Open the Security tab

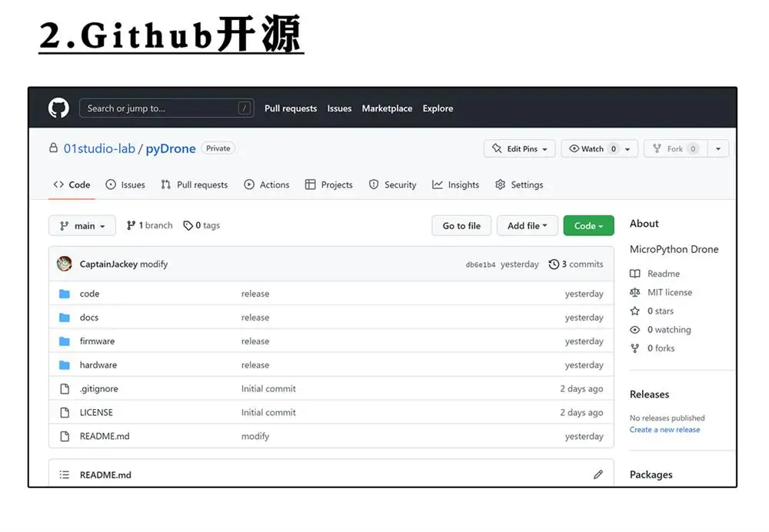click(x=392, y=185)
